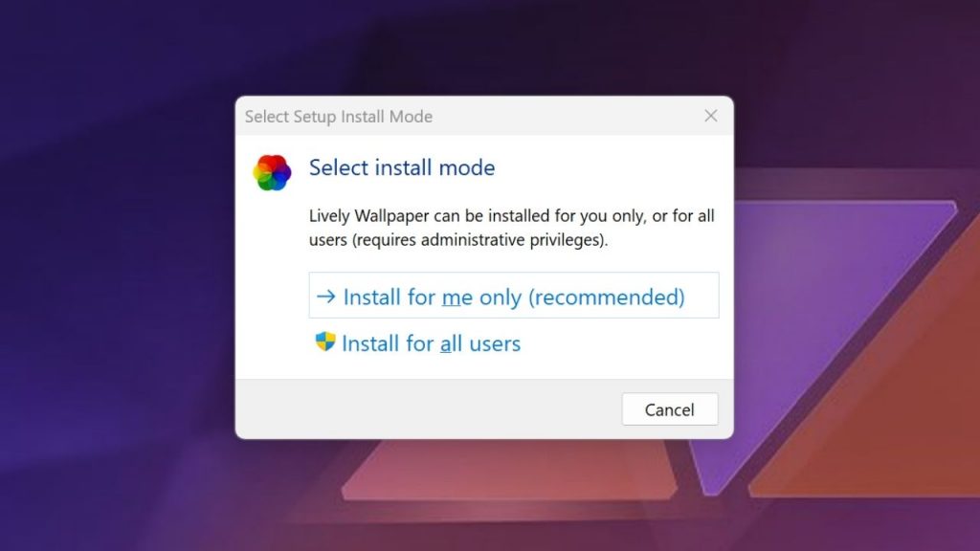The image size is (980, 551).
Task: Click the text 'requires administrative privileges'
Action: (480, 240)
